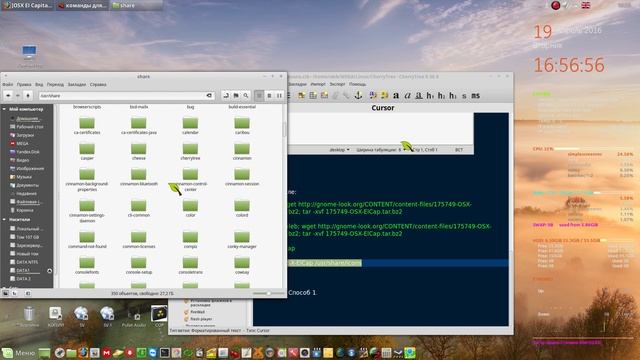Click the new folder icon in file manager toolbar
This screenshot has width=640, height=360.
tap(236, 96)
